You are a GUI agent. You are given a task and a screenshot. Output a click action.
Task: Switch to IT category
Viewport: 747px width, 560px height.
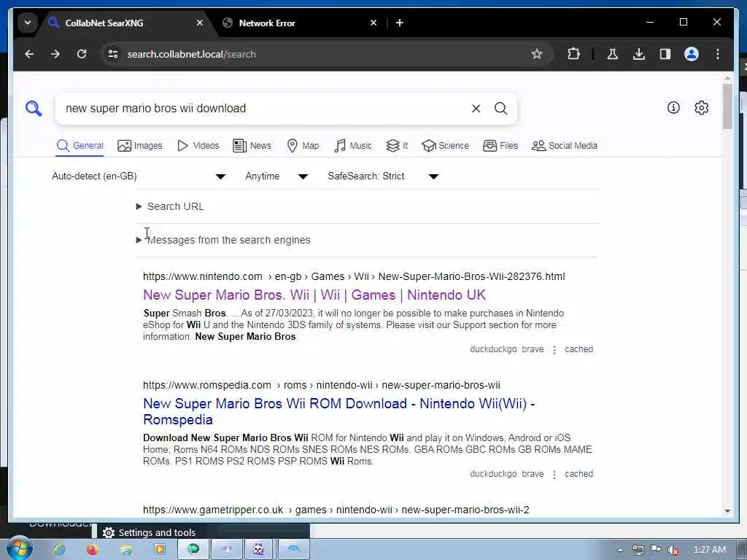[x=397, y=146]
